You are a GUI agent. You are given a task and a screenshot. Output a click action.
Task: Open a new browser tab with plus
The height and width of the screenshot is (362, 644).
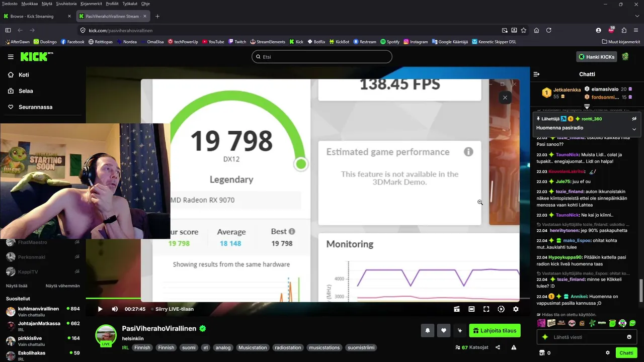[x=157, y=16]
